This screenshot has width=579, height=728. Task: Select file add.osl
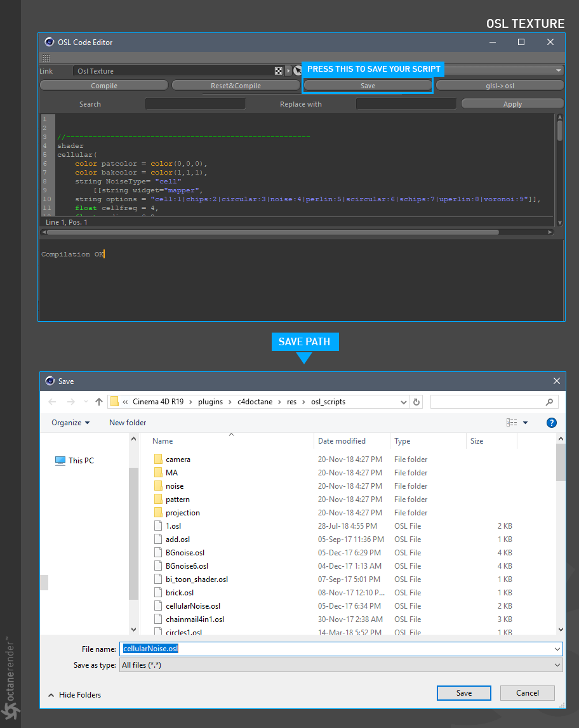click(x=177, y=539)
